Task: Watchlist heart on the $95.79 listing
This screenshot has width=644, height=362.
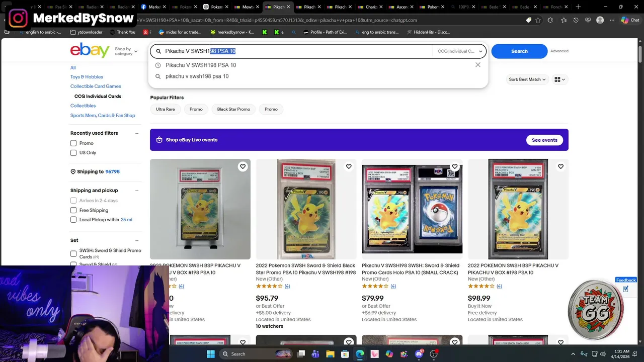Action: pos(349,166)
